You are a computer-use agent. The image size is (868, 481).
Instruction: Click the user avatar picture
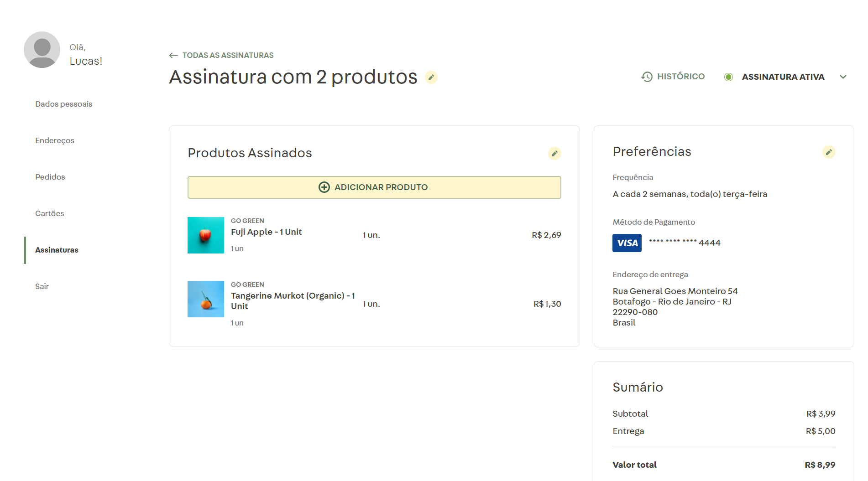tap(42, 50)
